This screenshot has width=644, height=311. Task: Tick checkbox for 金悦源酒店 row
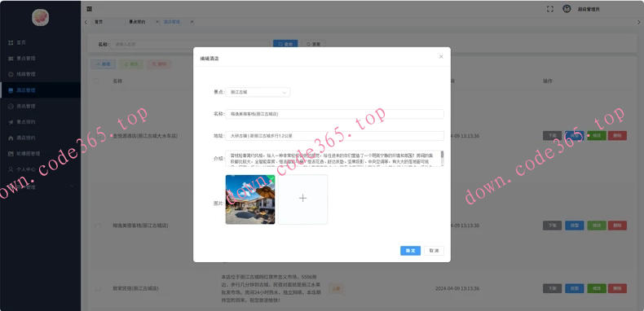(97, 136)
